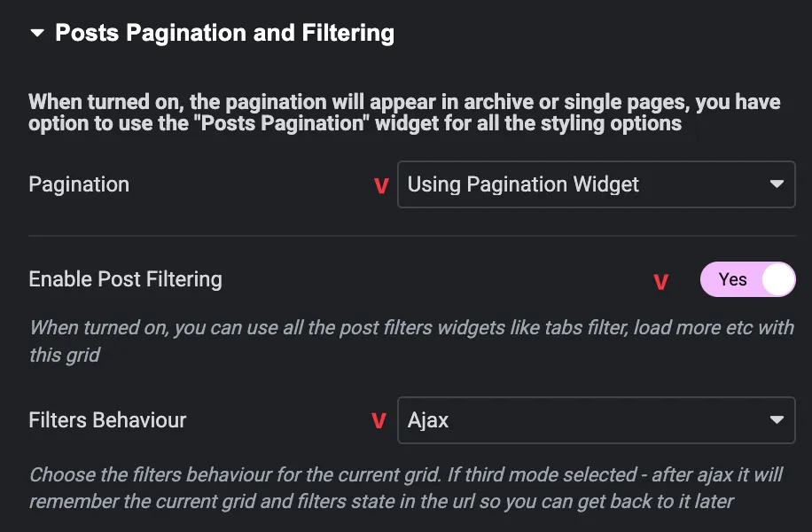Collapse the Posts Pagination and Filtering triangle

pyautogui.click(x=36, y=34)
